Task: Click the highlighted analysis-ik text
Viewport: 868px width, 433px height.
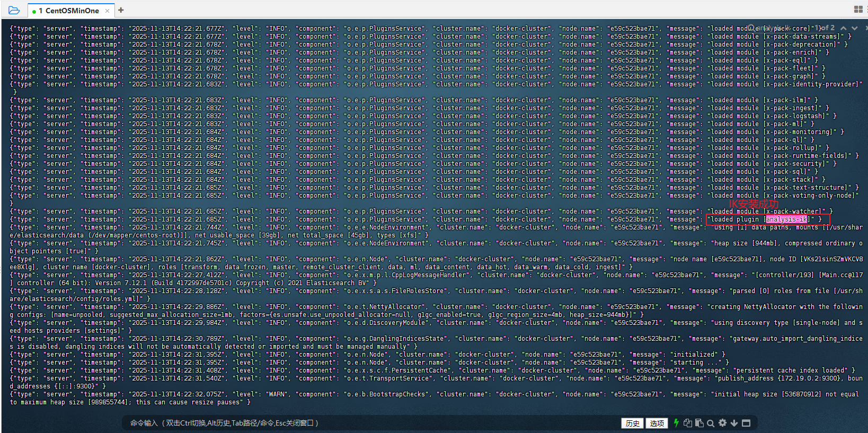Action: point(786,219)
